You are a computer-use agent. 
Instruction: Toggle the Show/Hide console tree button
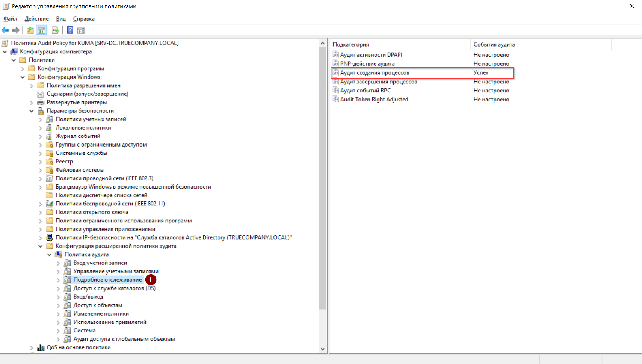coord(41,30)
